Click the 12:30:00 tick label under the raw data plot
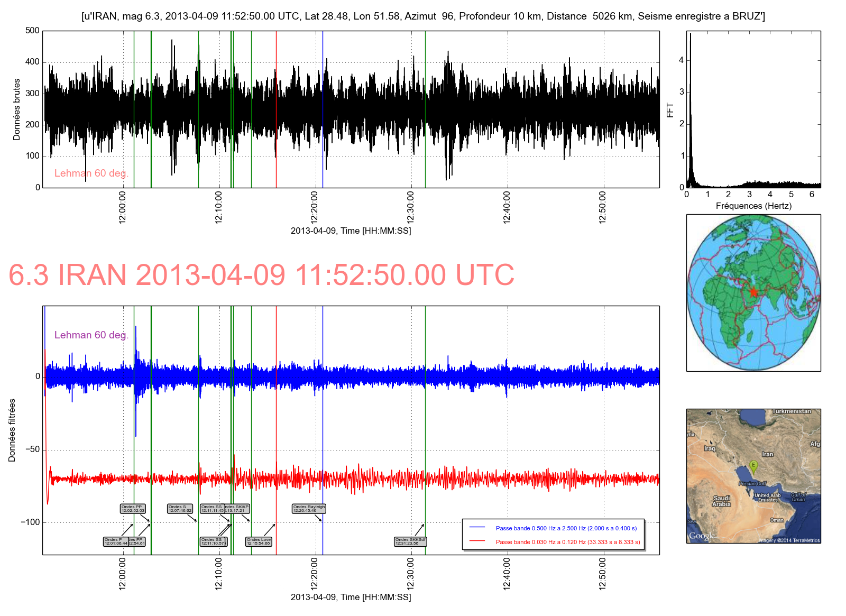This screenshot has width=846, height=616. coord(411,207)
